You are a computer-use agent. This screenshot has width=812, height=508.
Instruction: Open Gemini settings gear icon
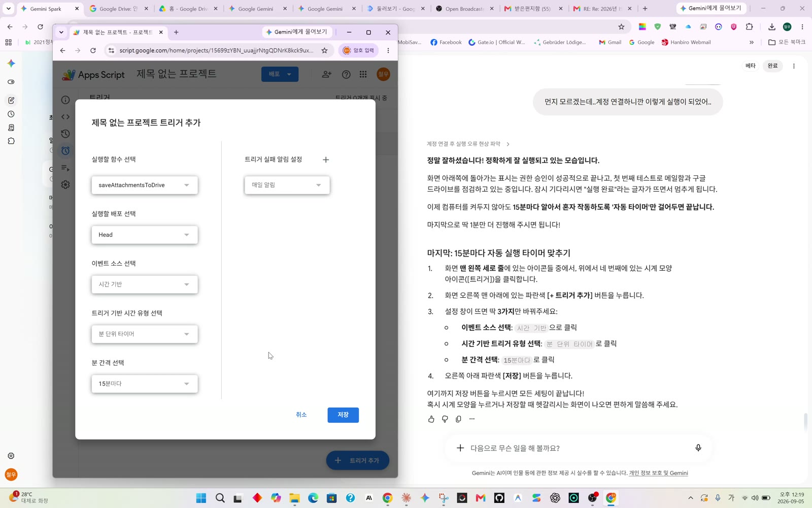11,456
